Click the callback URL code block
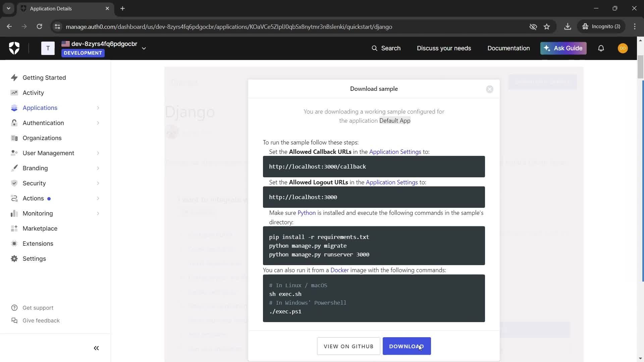 [374, 167]
